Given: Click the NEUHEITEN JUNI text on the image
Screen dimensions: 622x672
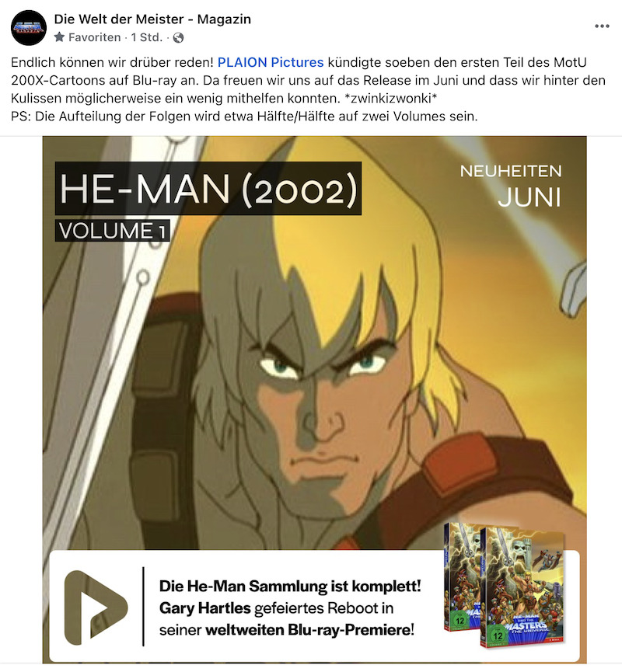Looking at the screenshot, I should pyautogui.click(x=511, y=186).
